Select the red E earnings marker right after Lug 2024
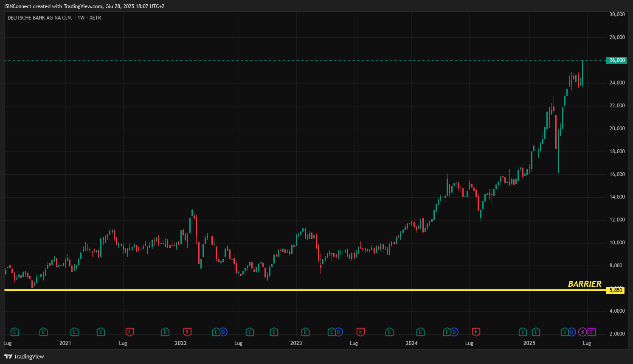Screen dimensions: 633x364 [x=476, y=332]
